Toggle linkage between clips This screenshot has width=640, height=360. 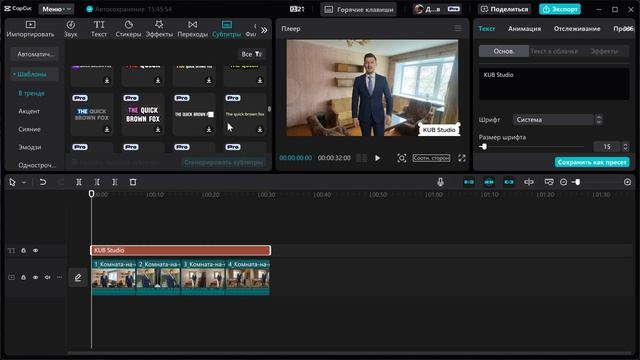pyautogui.click(x=509, y=182)
